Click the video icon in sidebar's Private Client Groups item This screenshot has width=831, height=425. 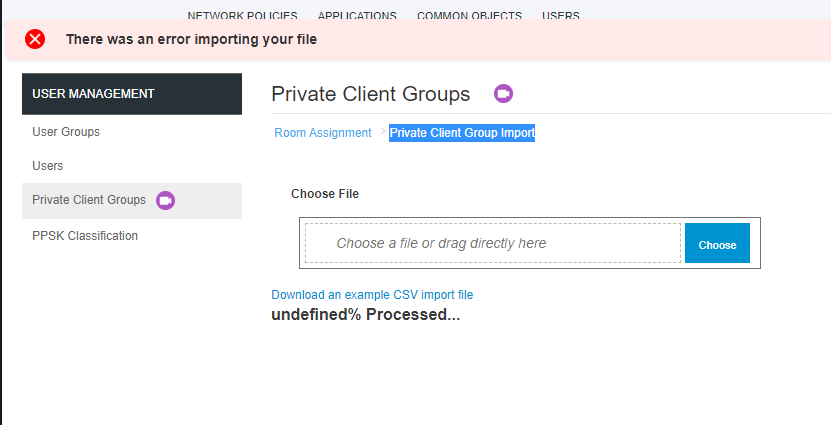click(166, 200)
